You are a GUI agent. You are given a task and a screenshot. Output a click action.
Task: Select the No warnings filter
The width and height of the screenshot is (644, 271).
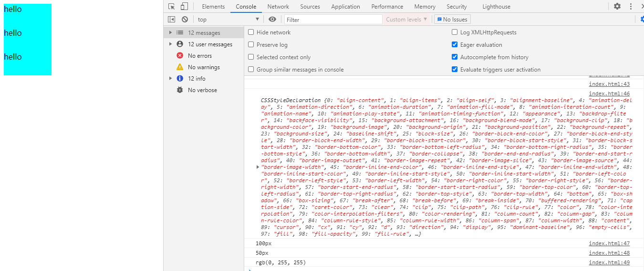[203, 67]
